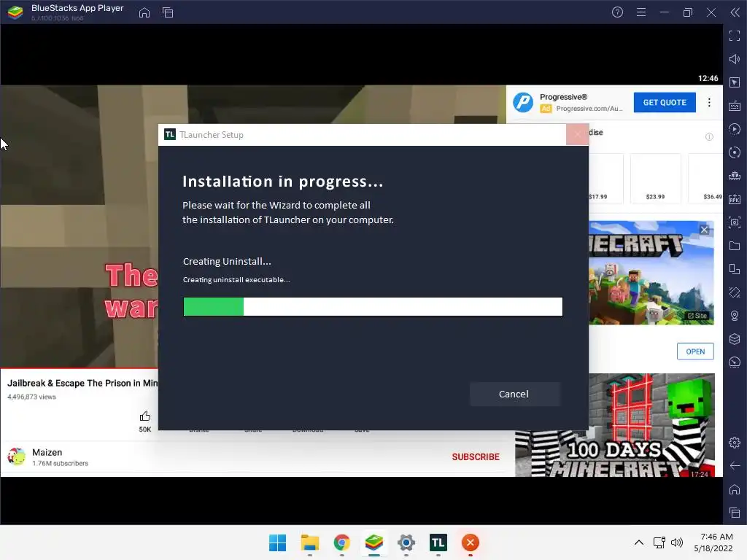Open the set location pin icon in sidebar
Image resolution: width=747 pixels, height=560 pixels.
735,316
